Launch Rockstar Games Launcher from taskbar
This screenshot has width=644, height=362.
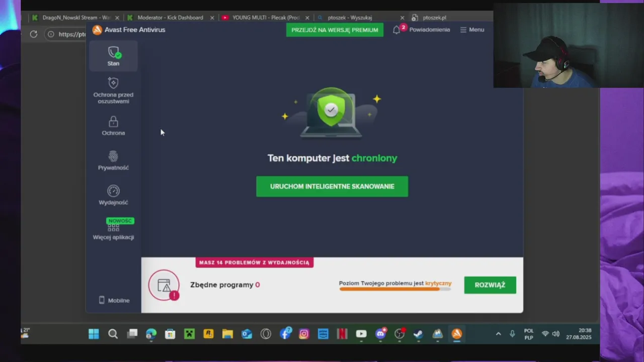pyautogui.click(x=208, y=334)
